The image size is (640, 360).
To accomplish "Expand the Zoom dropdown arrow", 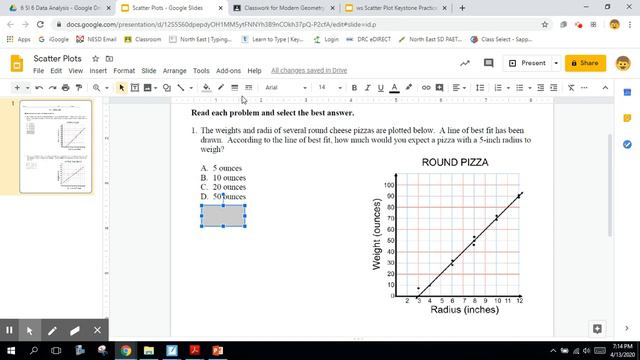I will point(107,88).
